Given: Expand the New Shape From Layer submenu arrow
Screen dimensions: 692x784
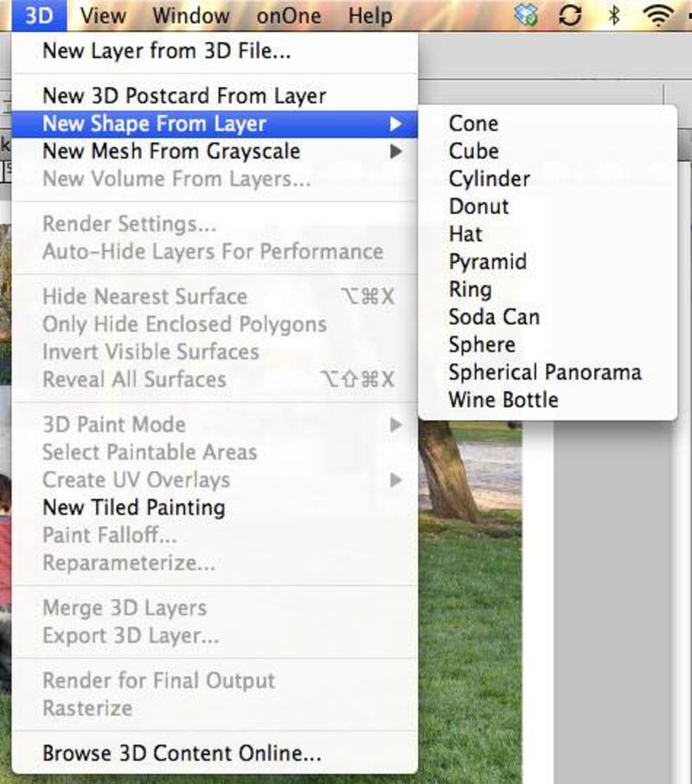Looking at the screenshot, I should (x=396, y=124).
